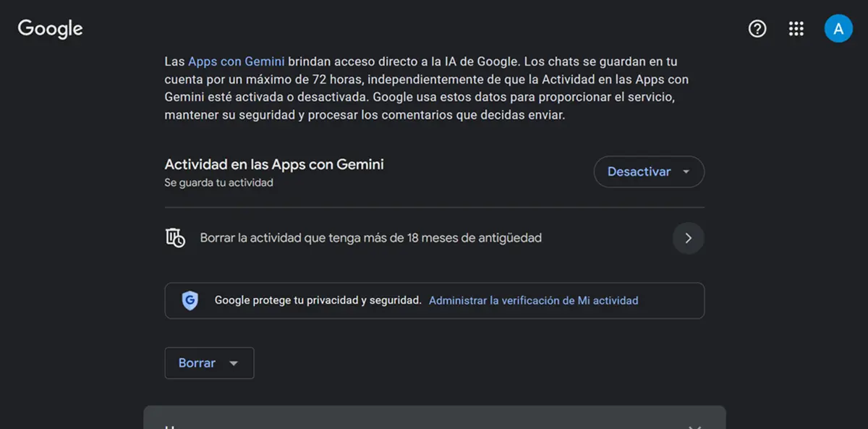This screenshot has height=429, width=868.
Task: Click the gray card header at the bottom
Action: [x=434, y=418]
